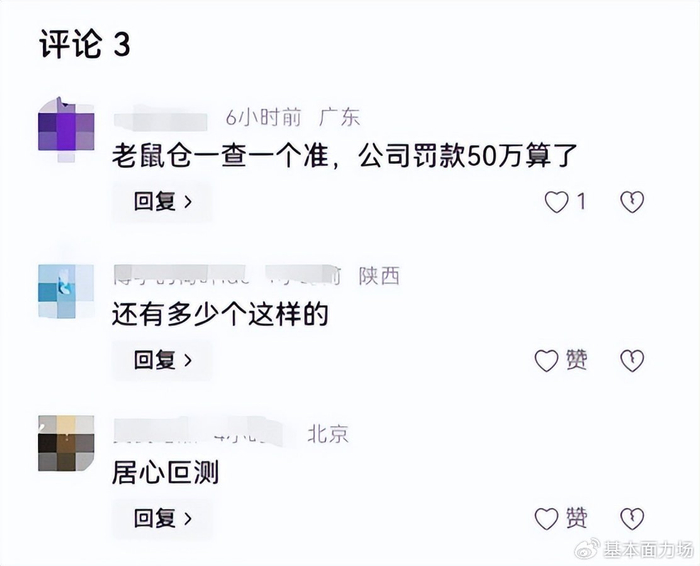Image resolution: width=700 pixels, height=566 pixels.
Task: Tap broken heart on Shaanxi user's comment
Action: click(x=632, y=360)
